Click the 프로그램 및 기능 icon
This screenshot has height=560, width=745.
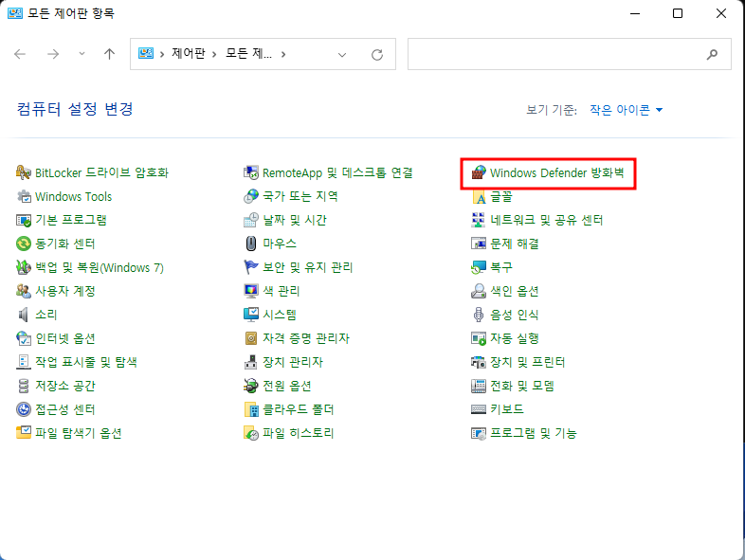click(479, 433)
